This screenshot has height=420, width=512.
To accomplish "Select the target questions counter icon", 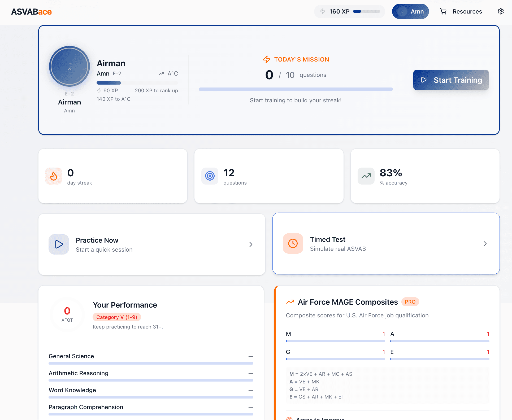I will click(210, 176).
